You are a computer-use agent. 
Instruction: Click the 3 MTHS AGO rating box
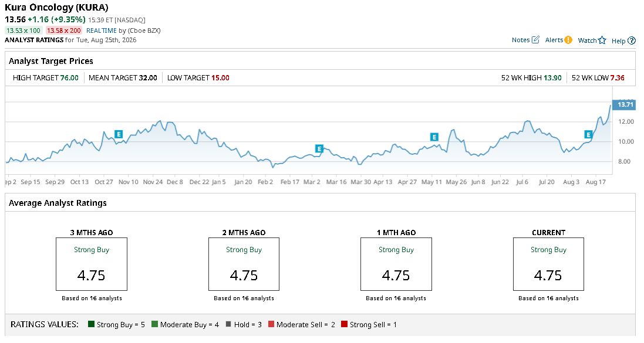[92, 264]
